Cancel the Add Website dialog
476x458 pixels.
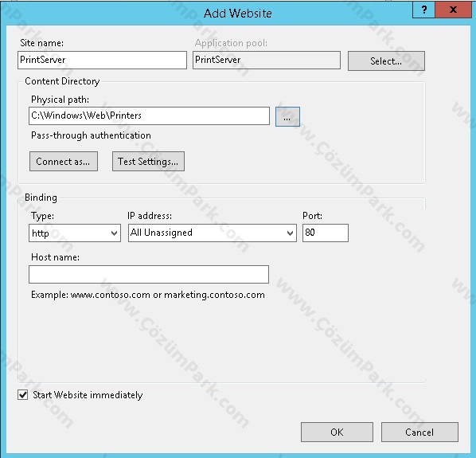(x=419, y=432)
